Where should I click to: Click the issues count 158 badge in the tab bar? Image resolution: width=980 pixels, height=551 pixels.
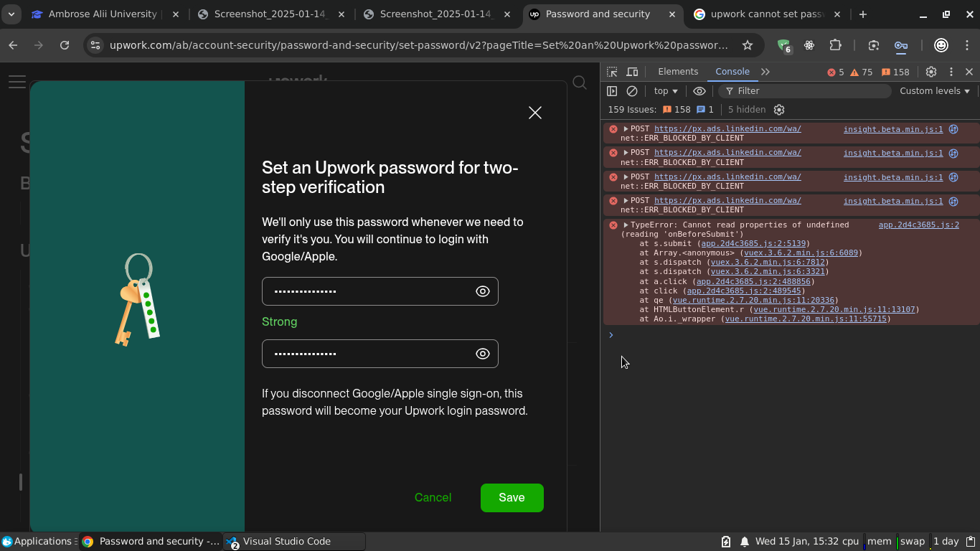(895, 72)
